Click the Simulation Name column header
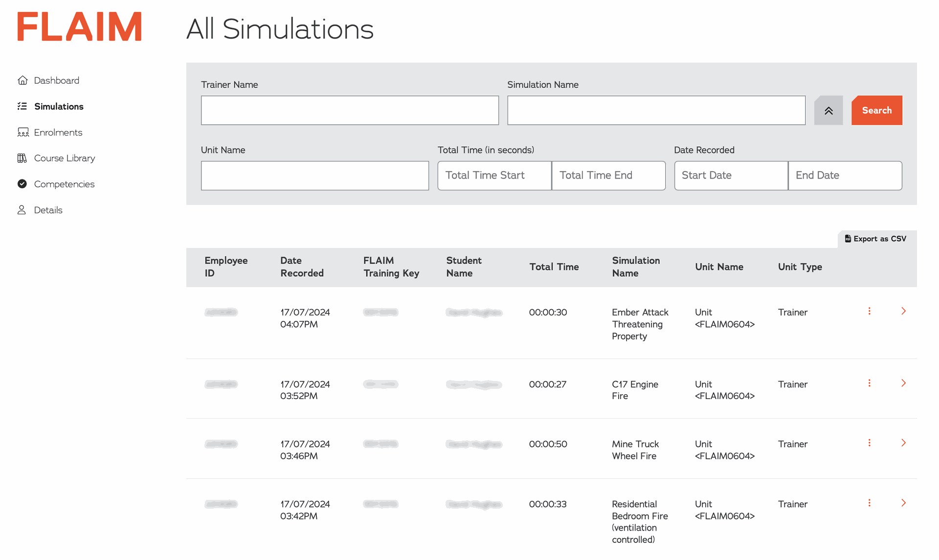 636,267
